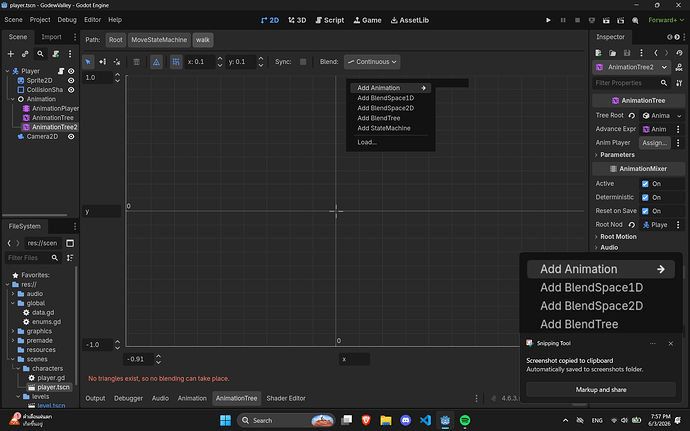Viewport: 690px width, 431px height.
Task: Toggle Reset on Save checkbox
Action: coord(645,211)
